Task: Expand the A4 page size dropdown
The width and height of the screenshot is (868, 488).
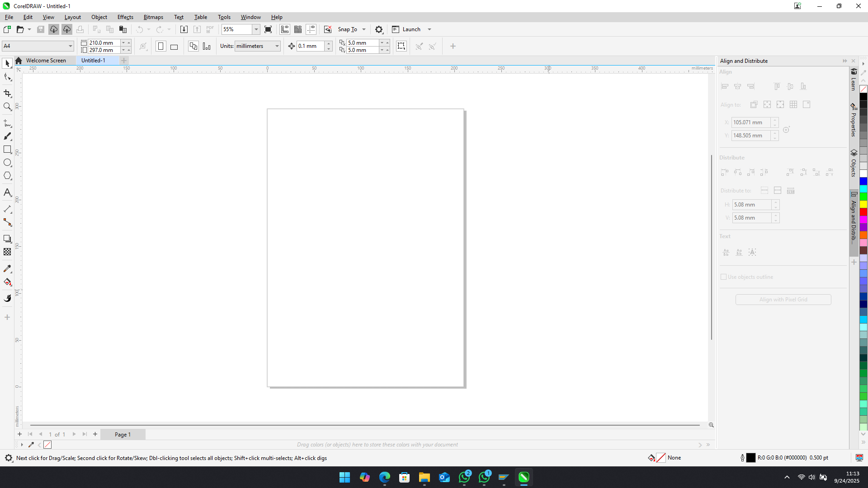Action: [71, 46]
